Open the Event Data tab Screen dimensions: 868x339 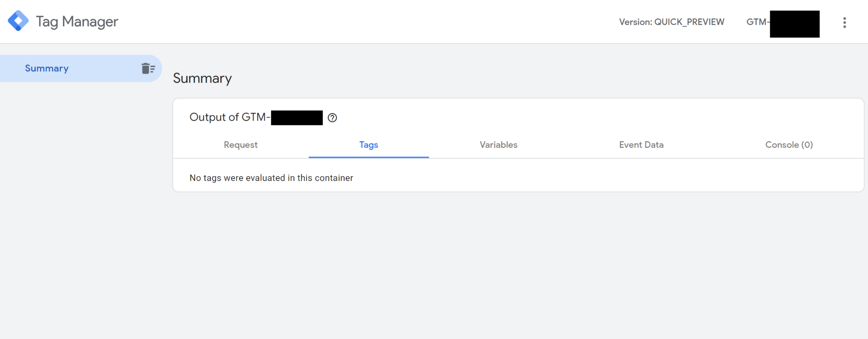(641, 145)
